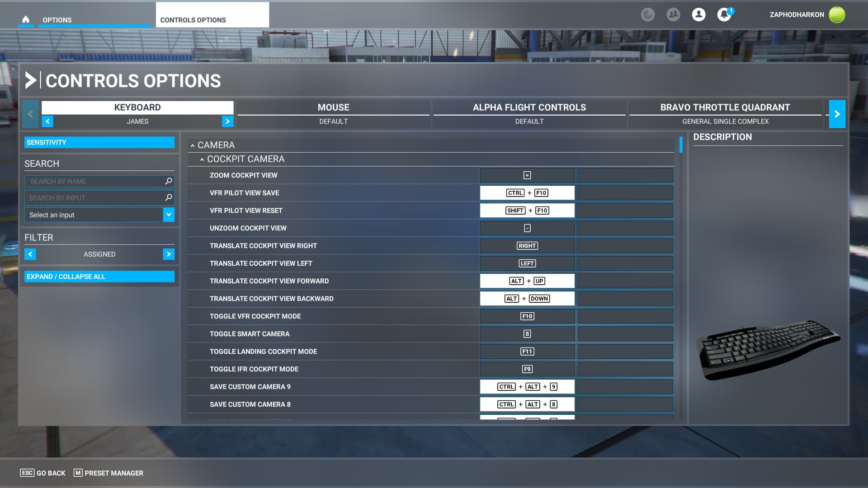
Task: Switch filter to previous option with left arrow
Action: 30,254
